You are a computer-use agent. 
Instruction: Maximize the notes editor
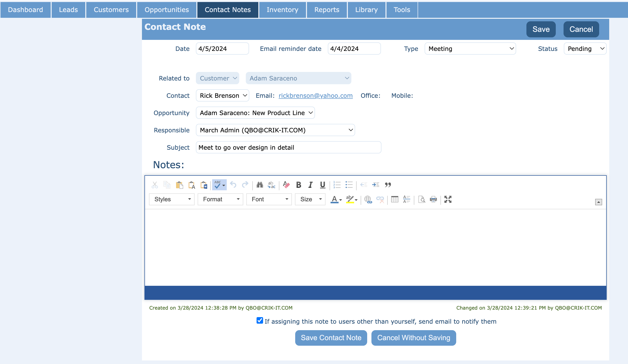pyautogui.click(x=448, y=199)
